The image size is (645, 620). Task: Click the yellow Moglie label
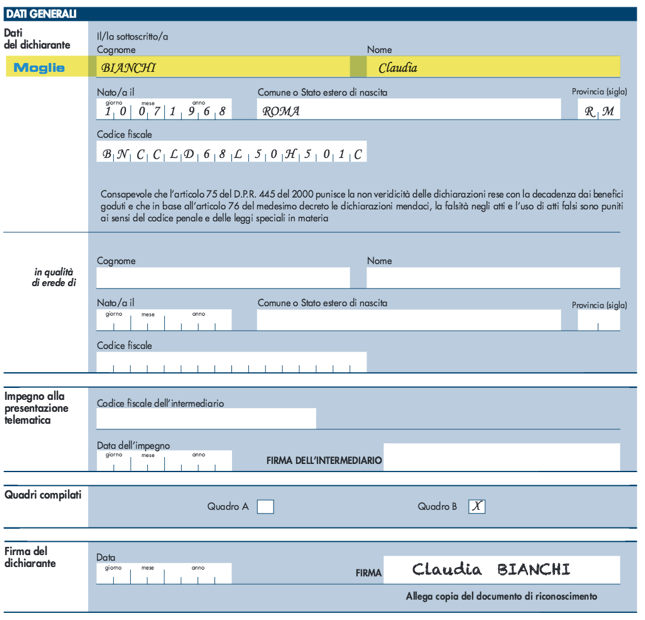point(40,68)
